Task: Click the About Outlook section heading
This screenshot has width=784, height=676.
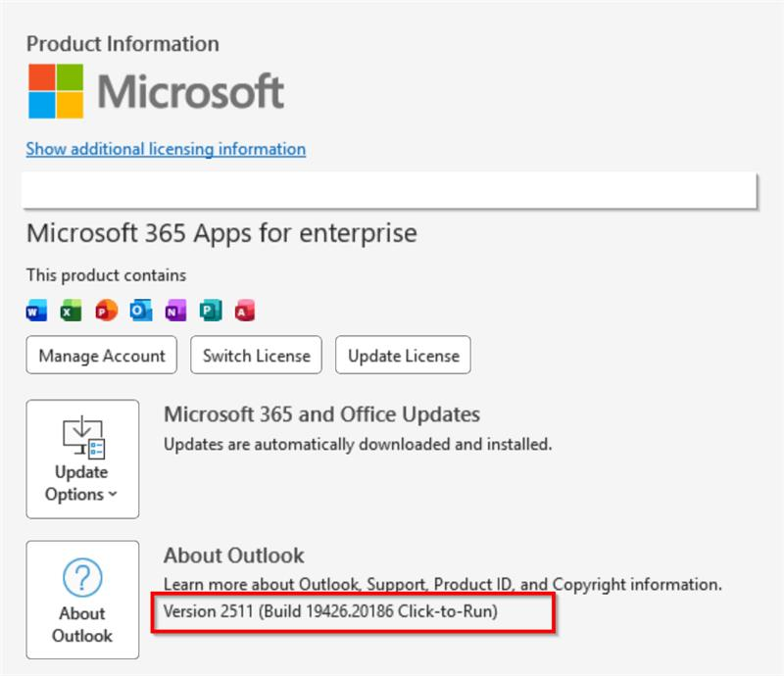Action: point(233,555)
